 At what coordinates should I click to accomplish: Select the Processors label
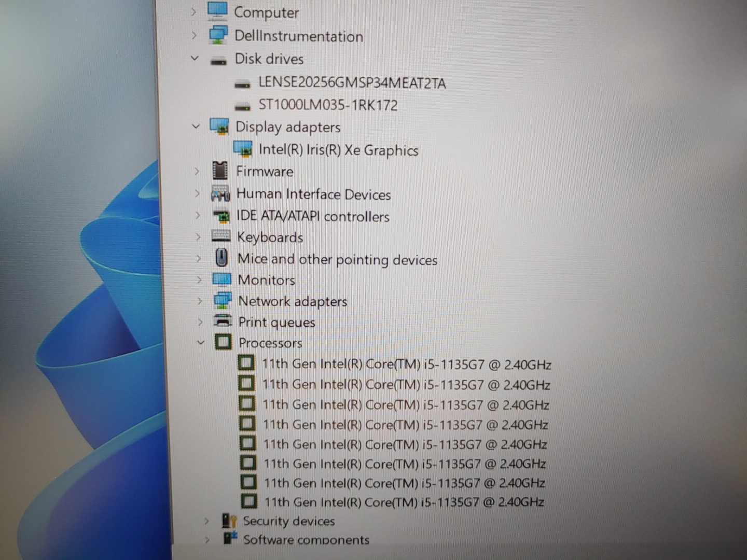click(270, 343)
